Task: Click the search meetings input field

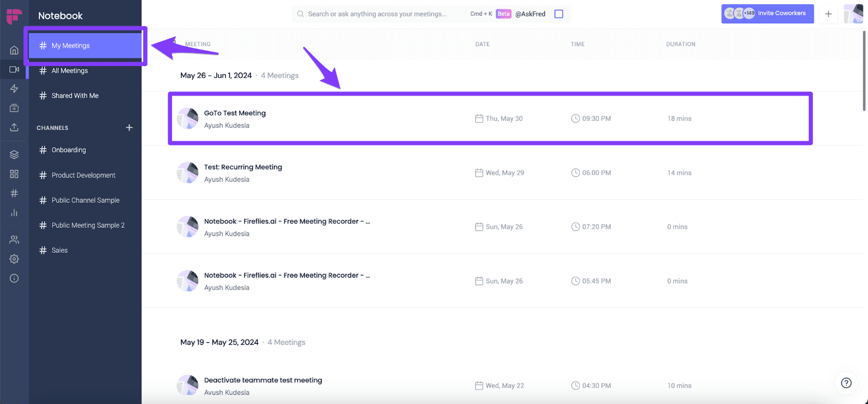Action: point(377,14)
